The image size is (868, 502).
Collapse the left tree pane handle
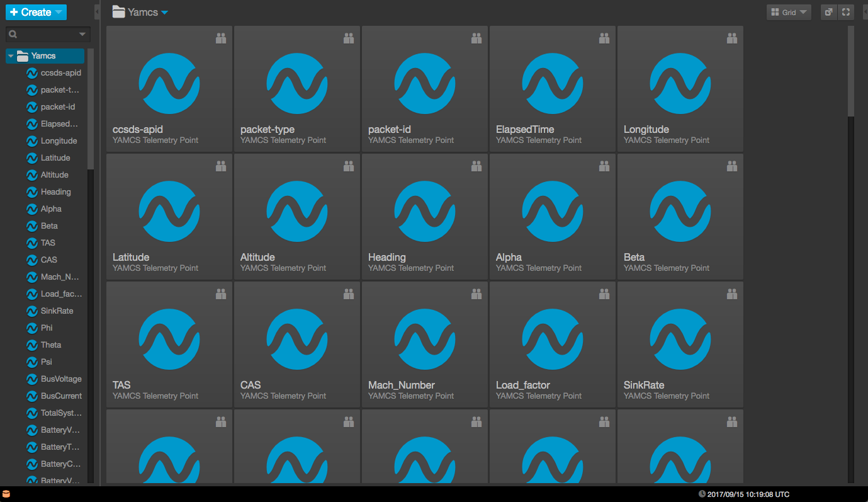(x=97, y=12)
